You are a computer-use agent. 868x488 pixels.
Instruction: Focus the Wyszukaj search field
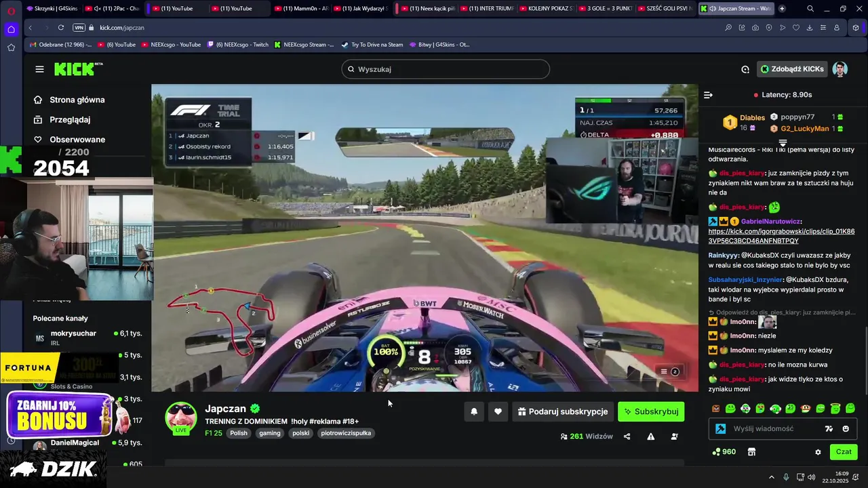[446, 69]
